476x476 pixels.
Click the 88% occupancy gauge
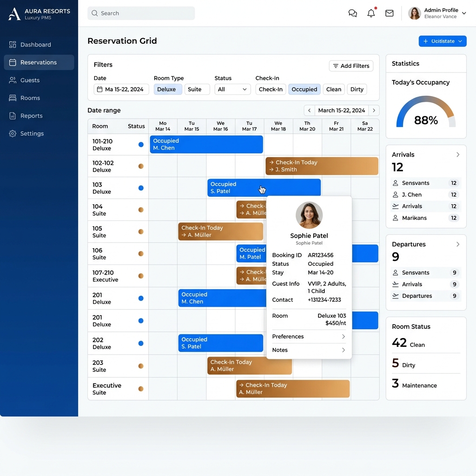[x=426, y=112]
